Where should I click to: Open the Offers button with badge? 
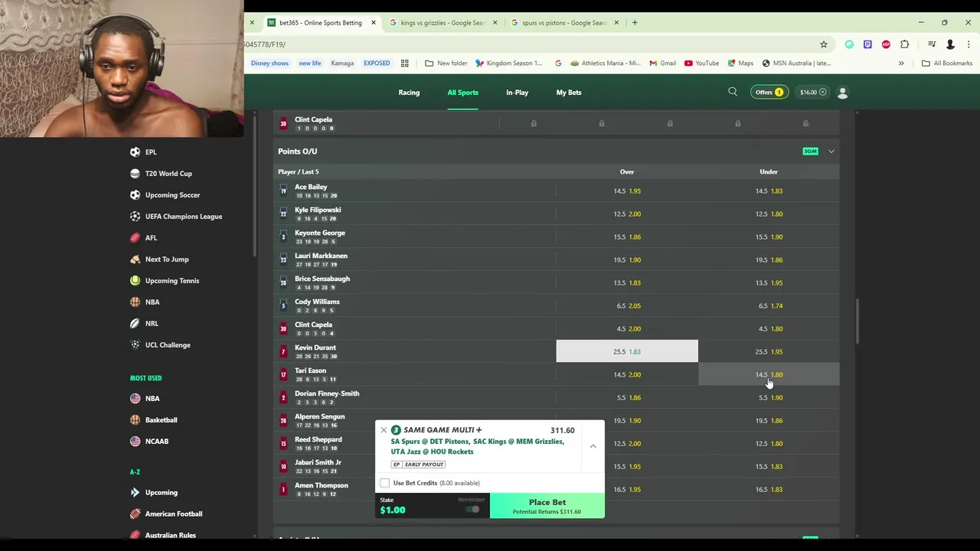(x=769, y=93)
